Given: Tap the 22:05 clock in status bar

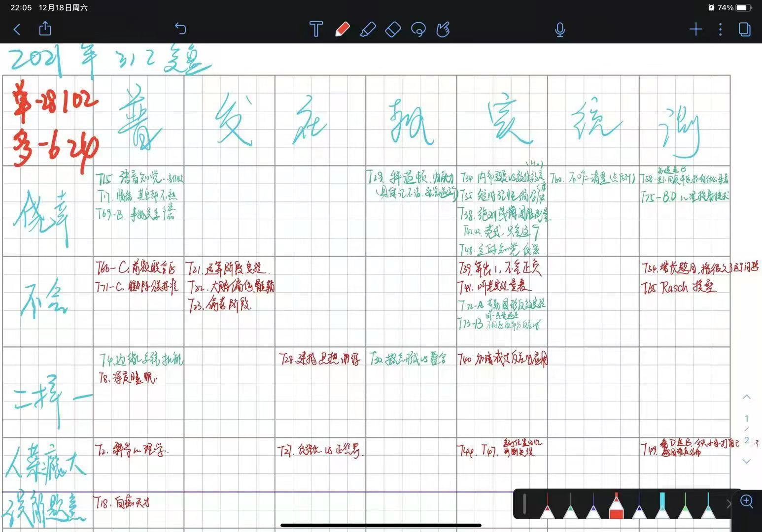Looking at the screenshot, I should pyautogui.click(x=21, y=8).
